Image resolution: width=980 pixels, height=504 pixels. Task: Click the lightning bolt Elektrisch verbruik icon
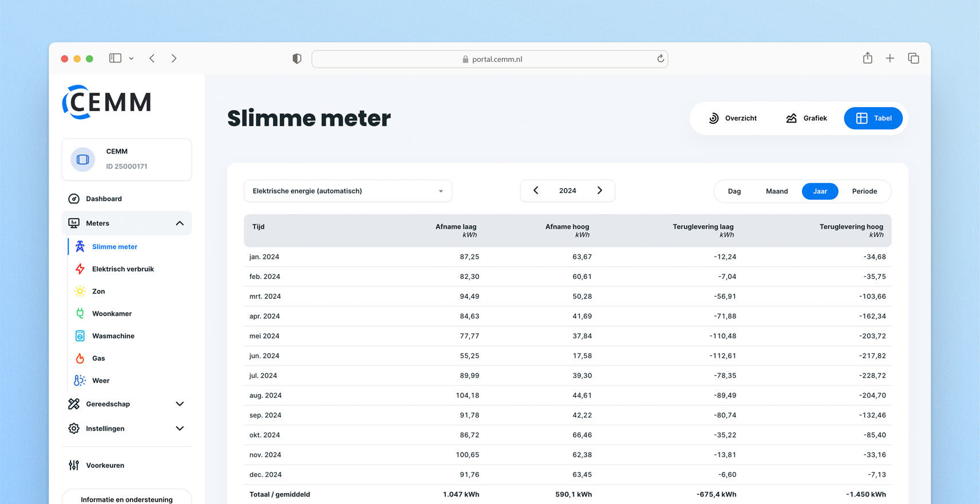tap(80, 269)
